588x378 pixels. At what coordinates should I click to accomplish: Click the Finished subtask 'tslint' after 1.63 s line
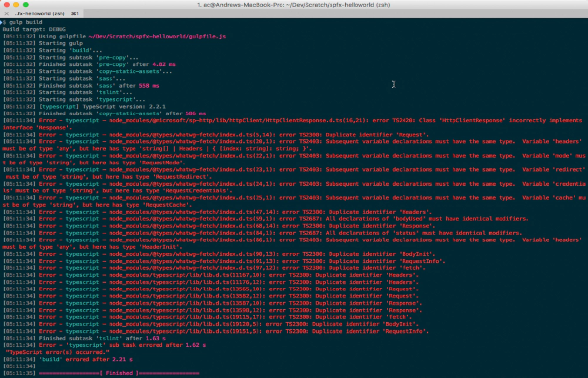pos(84,338)
